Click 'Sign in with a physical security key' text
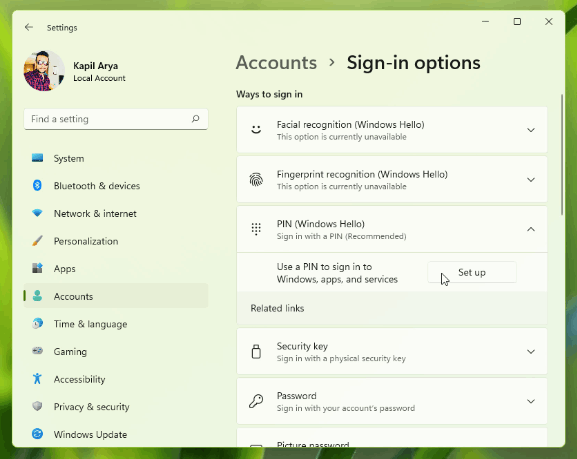This screenshot has height=459, width=577. 341,359
